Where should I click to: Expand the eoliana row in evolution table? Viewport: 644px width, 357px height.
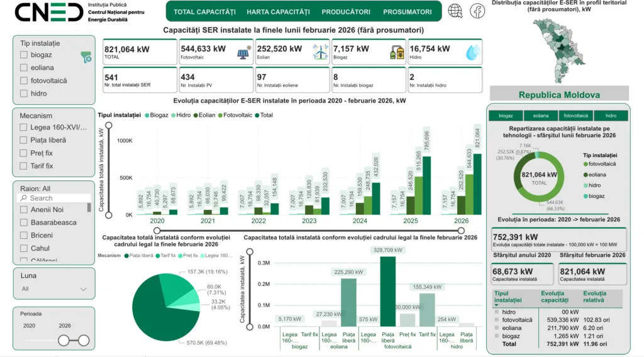pyautogui.click(x=497, y=327)
